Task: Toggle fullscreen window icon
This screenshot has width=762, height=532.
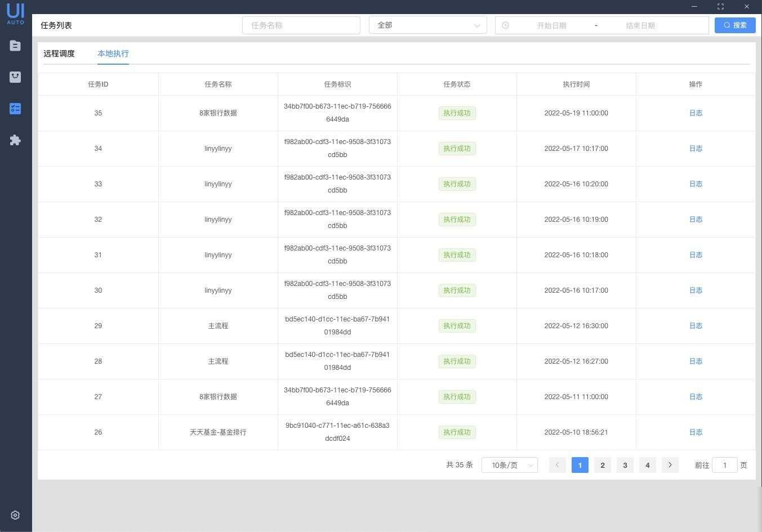Action: click(720, 7)
